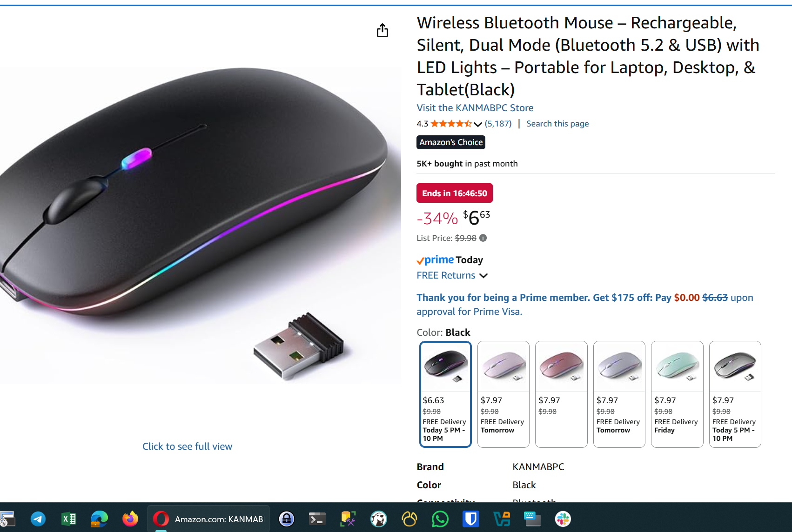Expand the star rating breakdown chevron
This screenshot has width=792, height=532.
pyautogui.click(x=477, y=124)
